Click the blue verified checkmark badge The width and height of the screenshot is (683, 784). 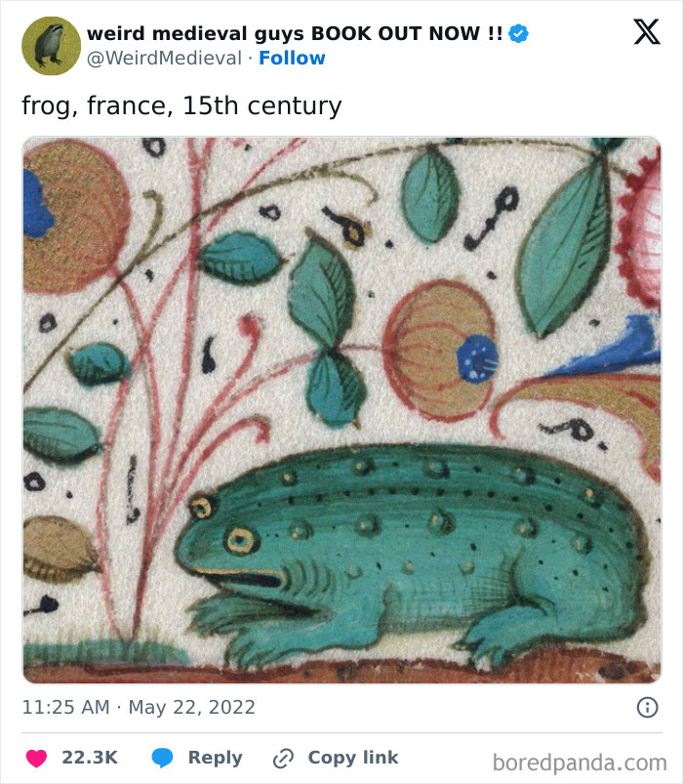click(x=517, y=30)
